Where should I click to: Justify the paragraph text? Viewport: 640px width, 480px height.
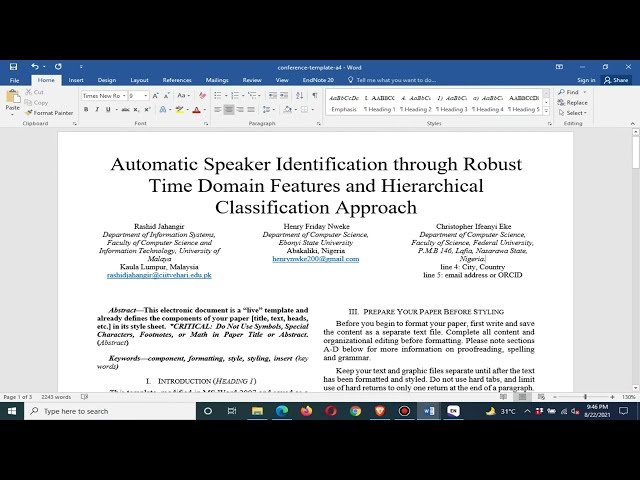pos(251,109)
